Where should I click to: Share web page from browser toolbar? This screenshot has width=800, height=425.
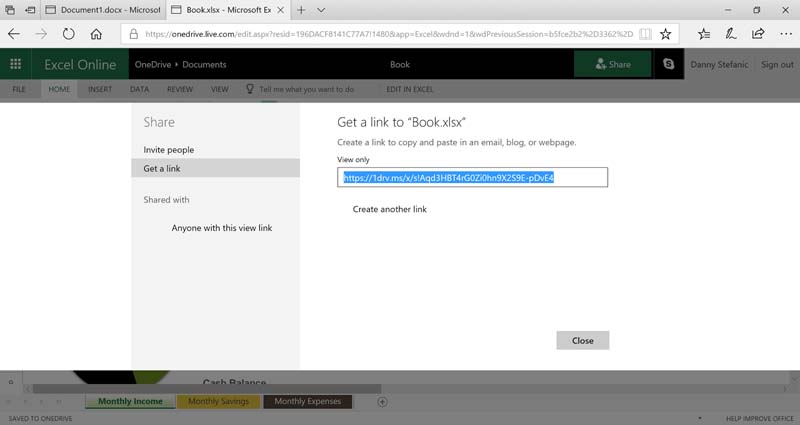(758, 34)
